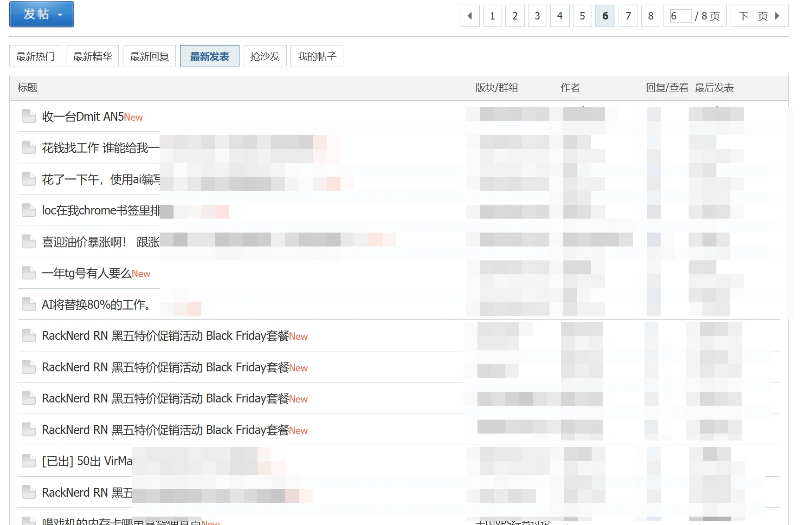Click the topic icon beside "一年tg号有人要么"
The height and width of the screenshot is (525, 812).
[x=28, y=272]
